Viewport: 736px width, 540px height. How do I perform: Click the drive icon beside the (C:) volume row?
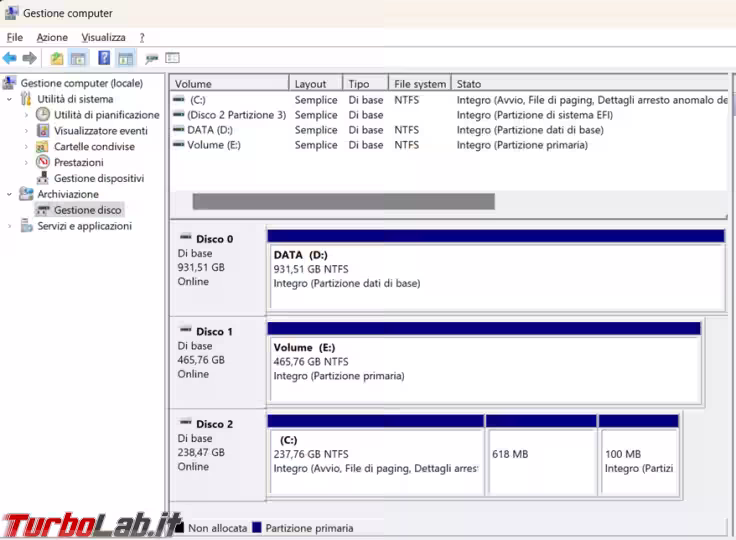[x=178, y=99]
